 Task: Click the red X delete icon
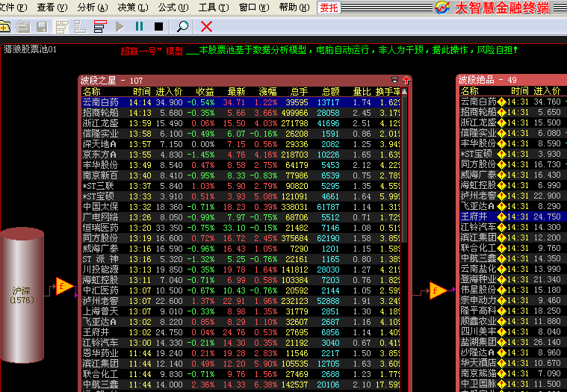(x=206, y=26)
